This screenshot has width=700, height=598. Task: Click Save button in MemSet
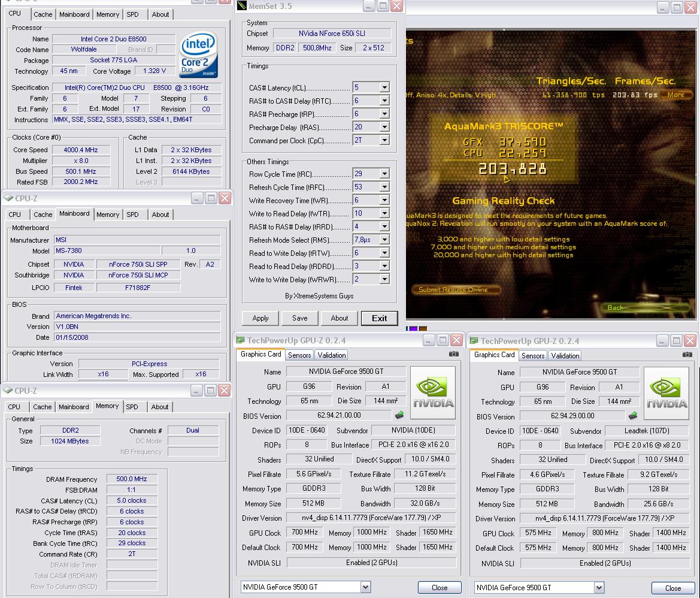pyautogui.click(x=299, y=318)
